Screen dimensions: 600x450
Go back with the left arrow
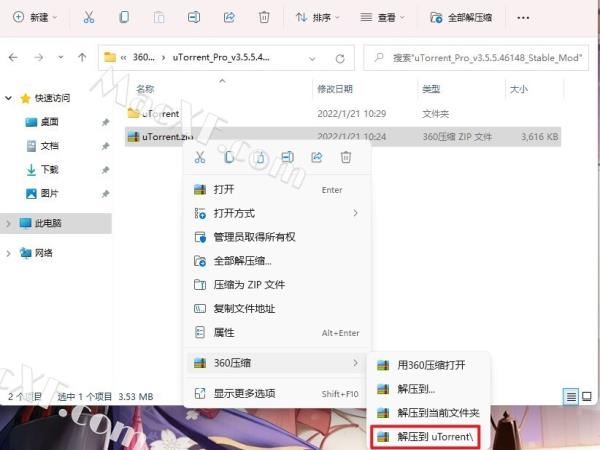point(13,57)
